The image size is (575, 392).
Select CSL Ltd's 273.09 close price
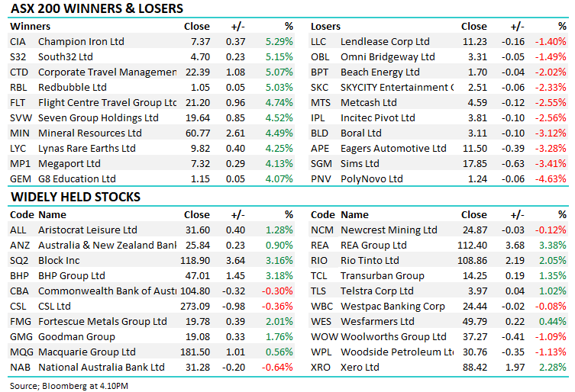click(195, 306)
